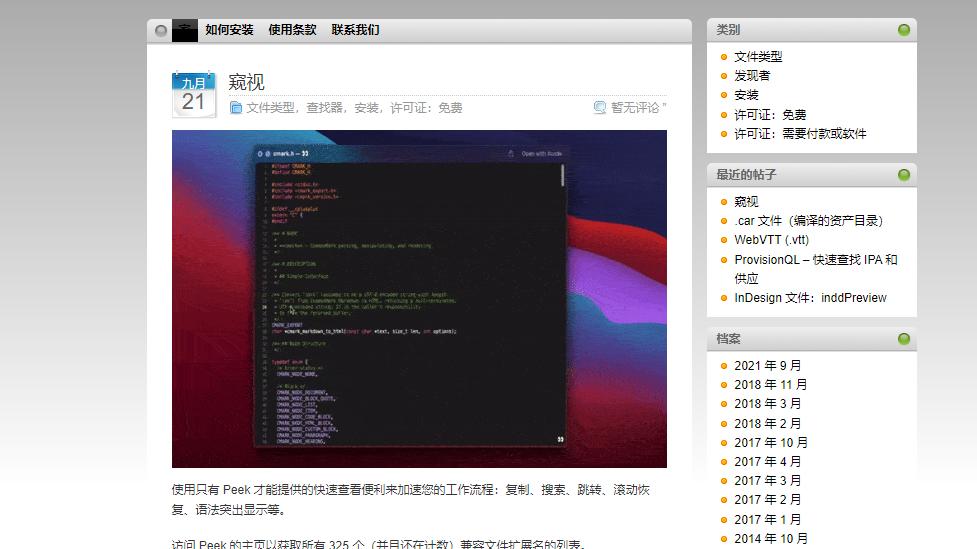Select 许可证：需要付款或软件 category
977x549 pixels.
click(x=800, y=134)
